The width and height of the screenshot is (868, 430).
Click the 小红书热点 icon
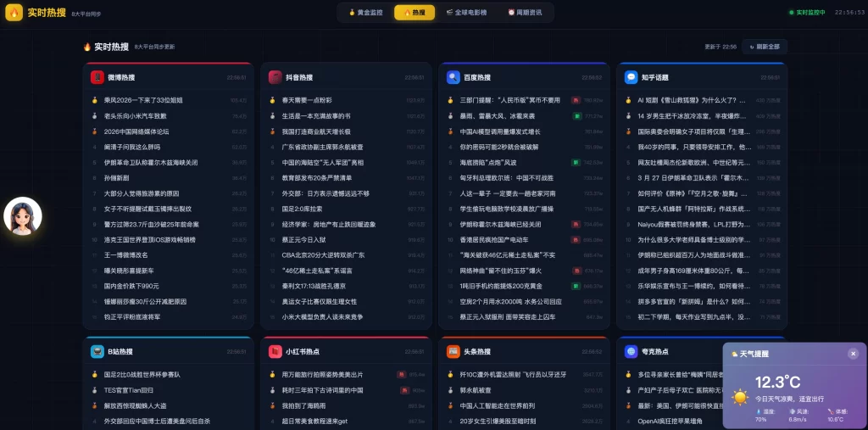coord(275,351)
